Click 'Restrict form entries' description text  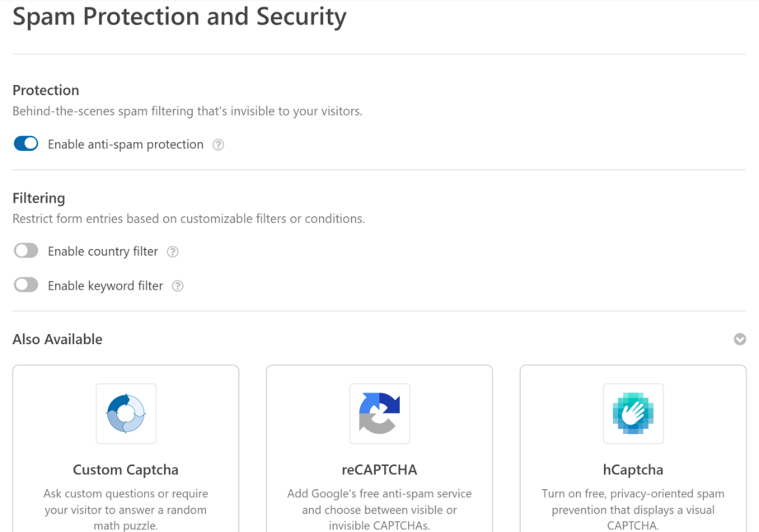(189, 218)
